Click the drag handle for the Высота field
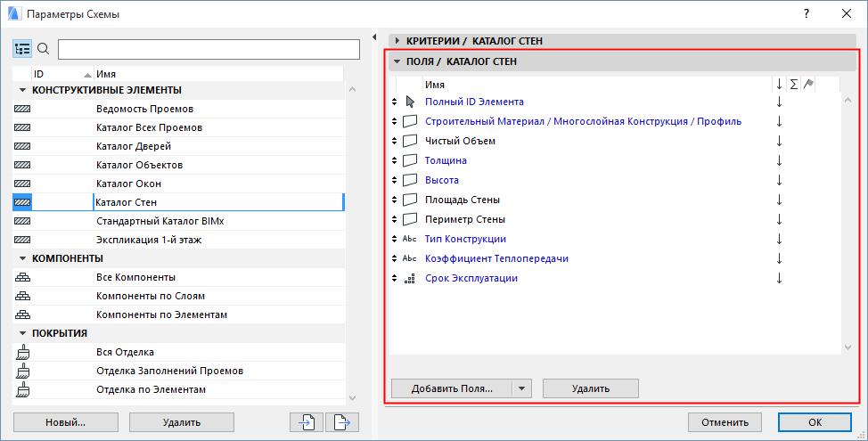Viewport: 868px width, 441px height. tap(394, 180)
